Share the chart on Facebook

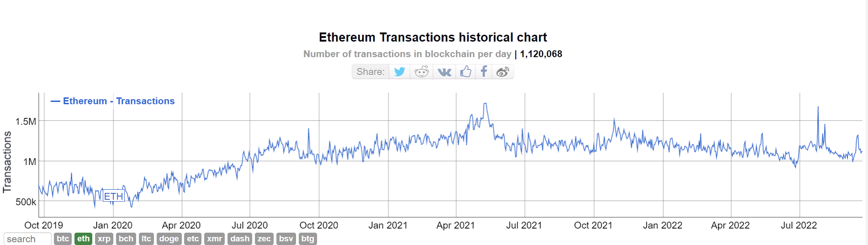(484, 72)
